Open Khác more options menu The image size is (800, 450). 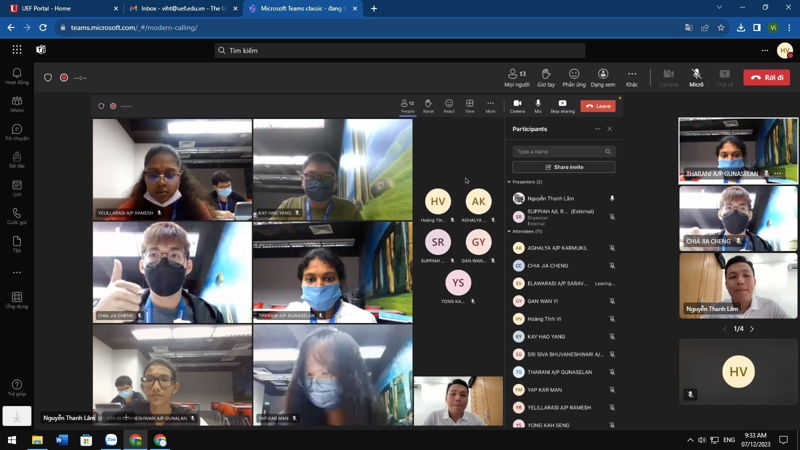click(632, 78)
